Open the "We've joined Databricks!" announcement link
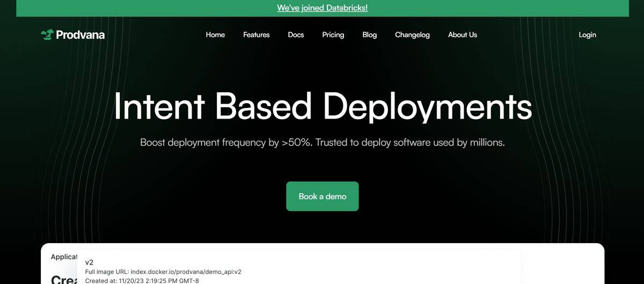 tap(322, 8)
